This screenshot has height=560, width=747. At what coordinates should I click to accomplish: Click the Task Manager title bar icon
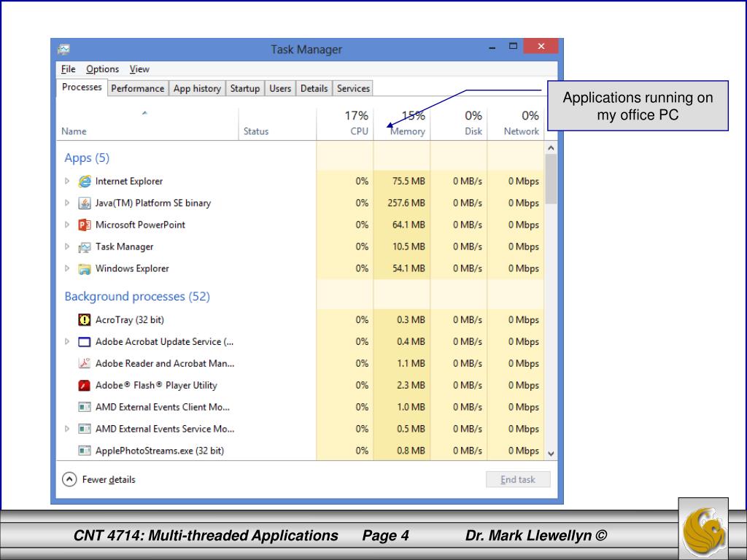coord(64,49)
